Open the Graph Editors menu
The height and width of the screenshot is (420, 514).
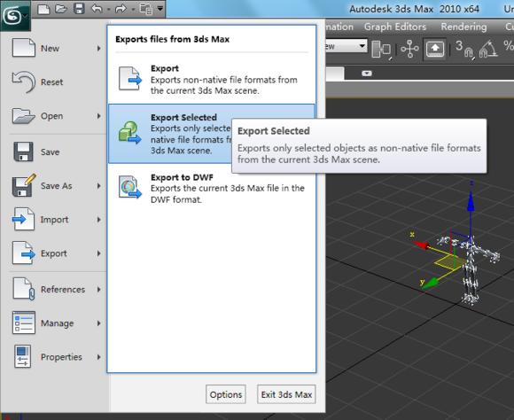[395, 27]
